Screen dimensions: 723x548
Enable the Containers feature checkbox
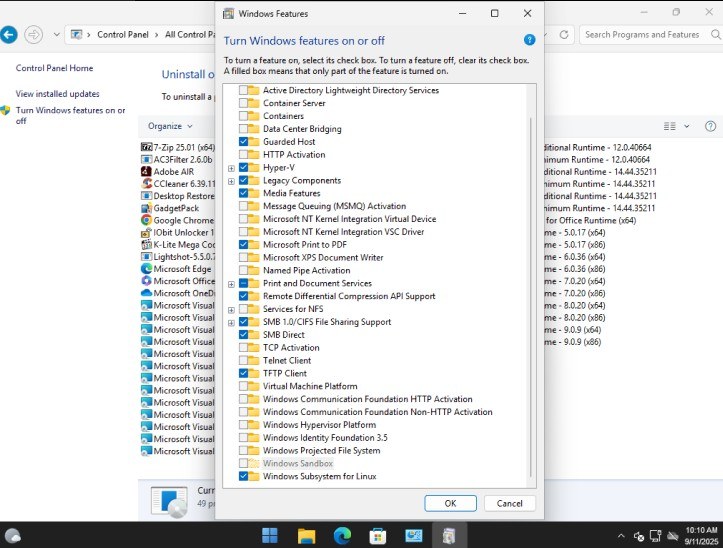click(x=243, y=116)
